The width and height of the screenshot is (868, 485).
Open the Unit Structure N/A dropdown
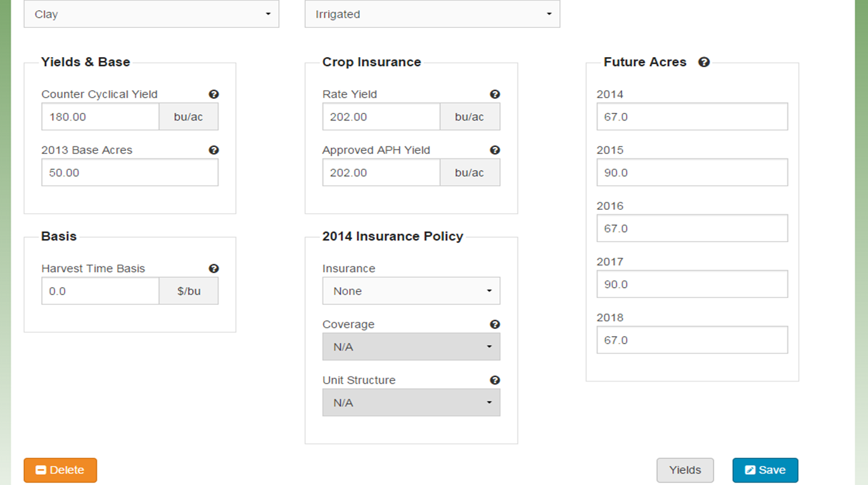point(411,403)
